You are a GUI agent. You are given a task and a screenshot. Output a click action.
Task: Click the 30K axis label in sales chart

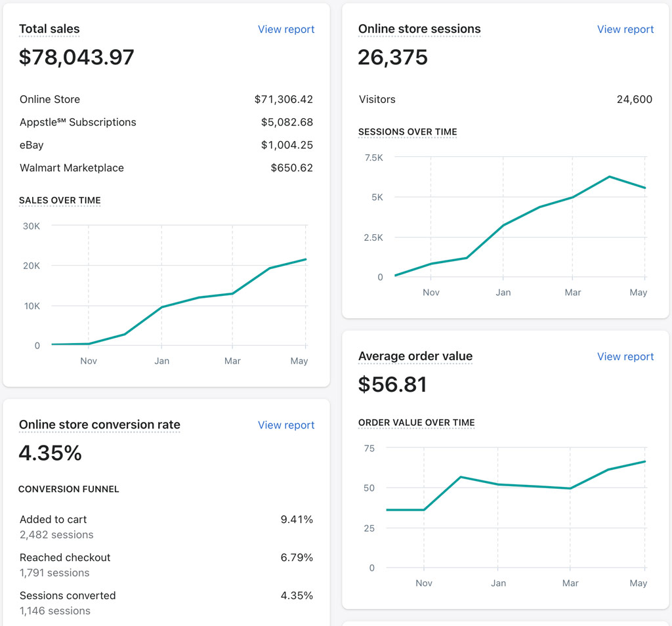(x=31, y=226)
